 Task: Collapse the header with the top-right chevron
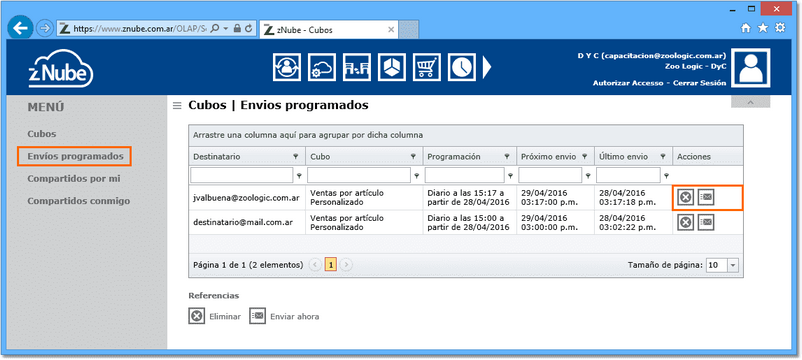coord(750,102)
